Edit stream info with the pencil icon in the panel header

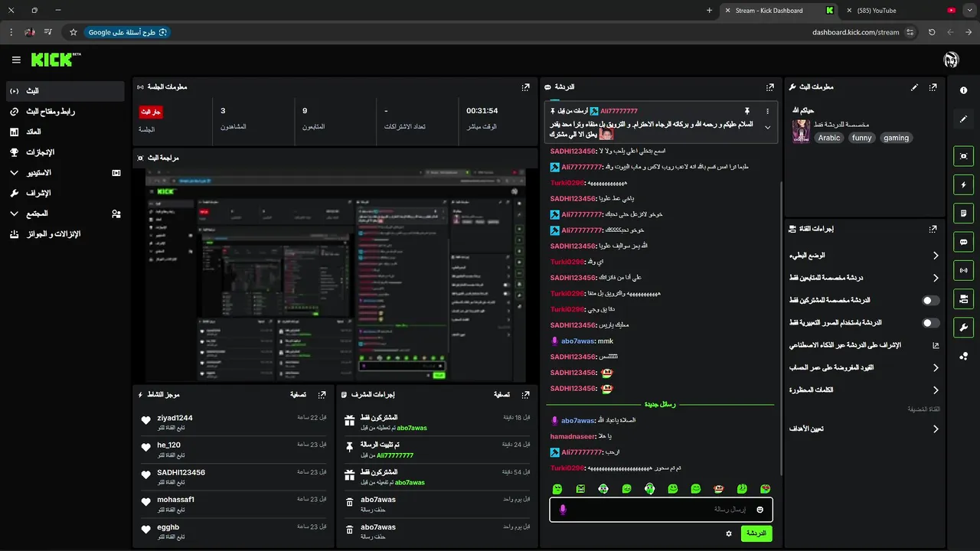[914, 87]
